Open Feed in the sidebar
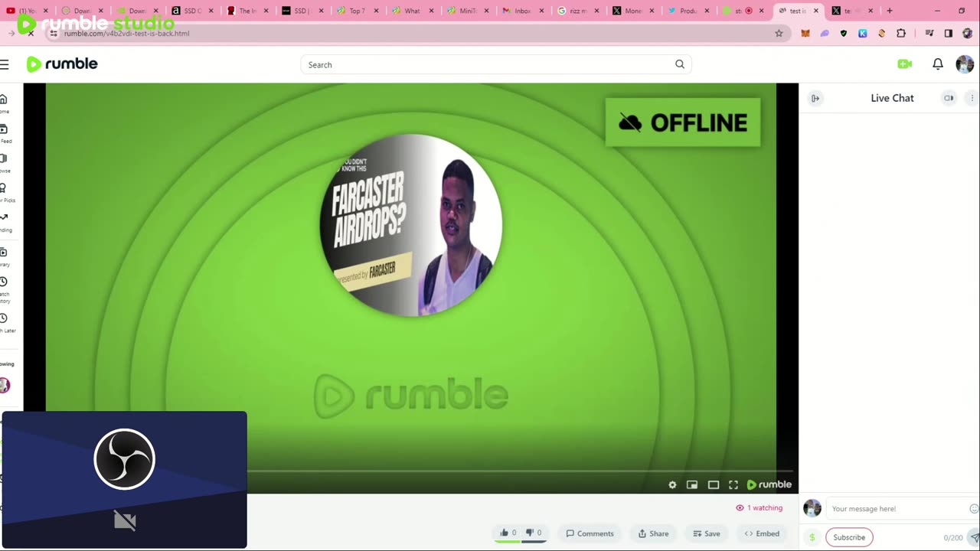Screen dimensions: 980x551 [5, 133]
